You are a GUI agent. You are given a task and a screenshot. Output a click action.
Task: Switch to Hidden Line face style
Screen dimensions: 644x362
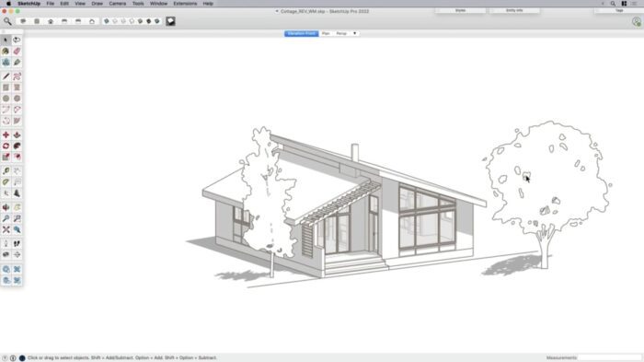click(x=132, y=21)
